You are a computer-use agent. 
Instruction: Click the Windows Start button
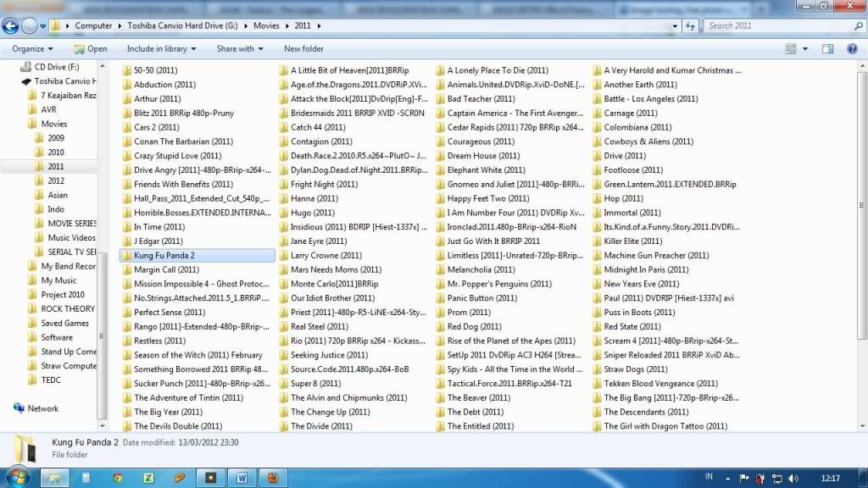click(18, 478)
